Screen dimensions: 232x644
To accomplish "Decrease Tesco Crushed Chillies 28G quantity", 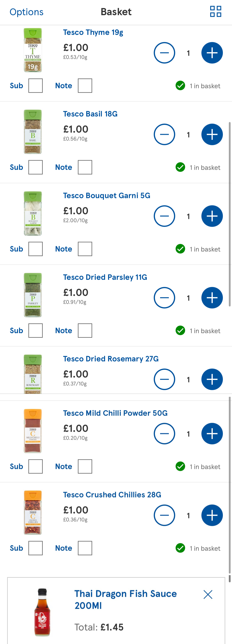I will pos(164,515).
